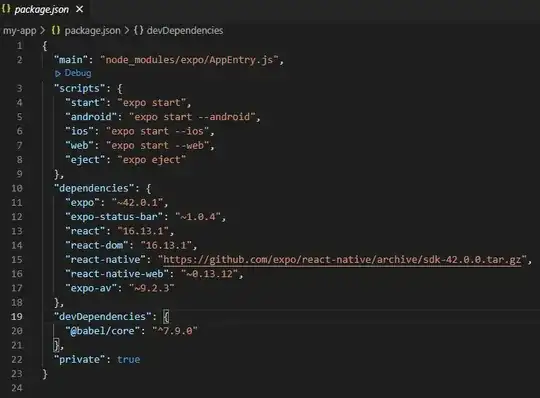
Task: Click the "react" key on line 13
Action: pyautogui.click(x=85, y=231)
